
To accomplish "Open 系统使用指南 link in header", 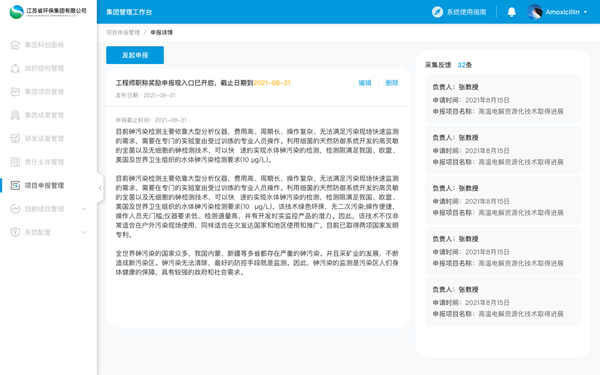I will tap(466, 12).
